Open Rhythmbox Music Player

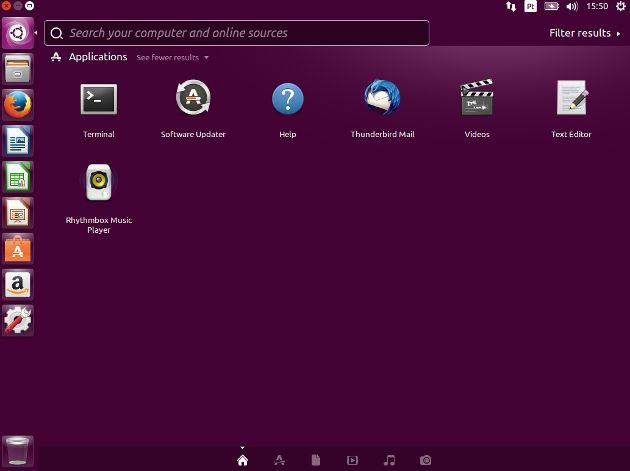(x=98, y=182)
